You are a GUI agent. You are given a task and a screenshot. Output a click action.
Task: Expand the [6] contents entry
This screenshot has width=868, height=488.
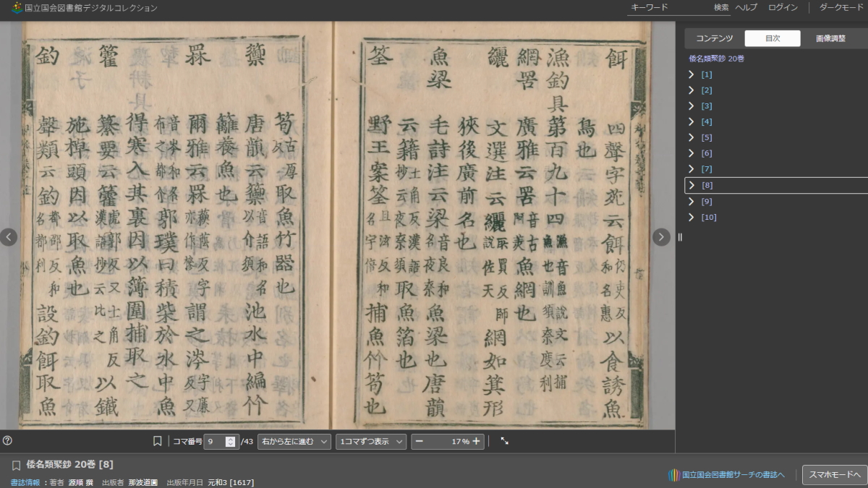692,153
